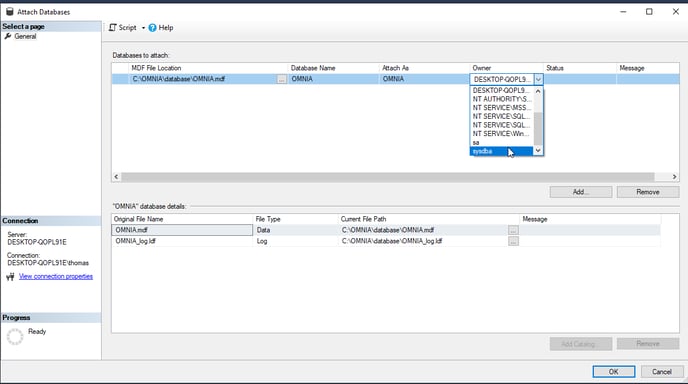Open the Script dropdown arrow
This screenshot has width=688, height=384.
(x=143, y=28)
